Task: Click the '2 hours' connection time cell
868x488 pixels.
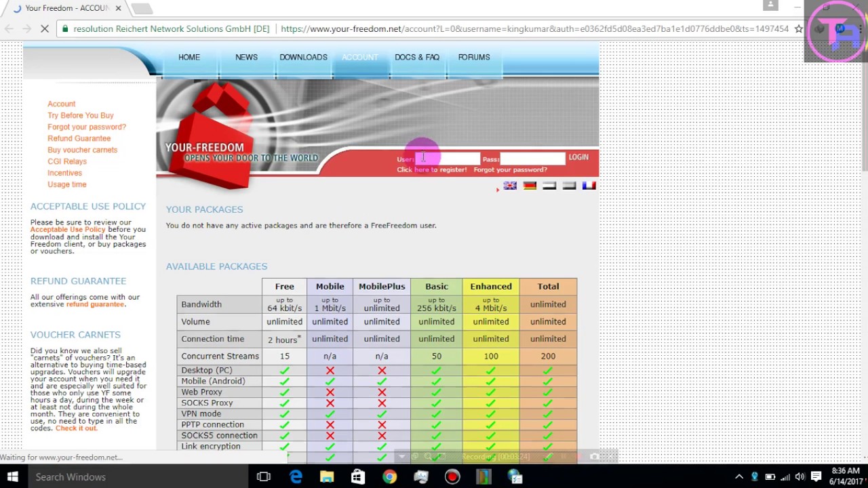Action: [284, 339]
